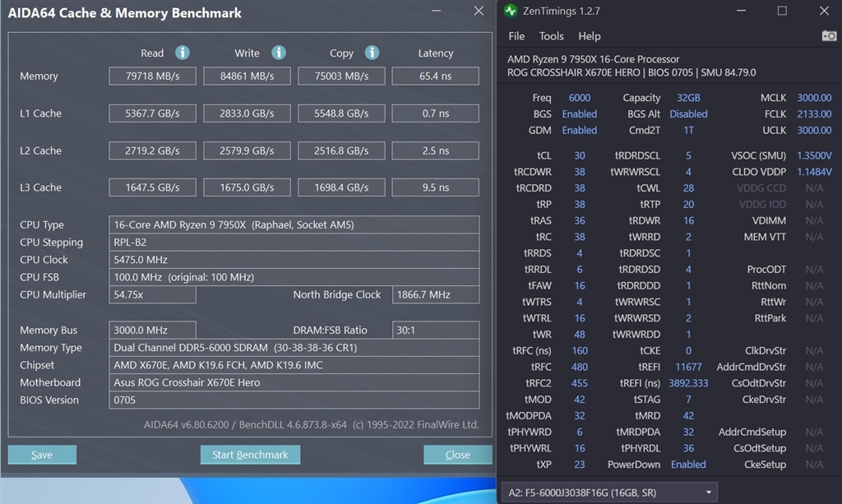Click the tRFC value 480
The image size is (842, 504).
(x=580, y=367)
